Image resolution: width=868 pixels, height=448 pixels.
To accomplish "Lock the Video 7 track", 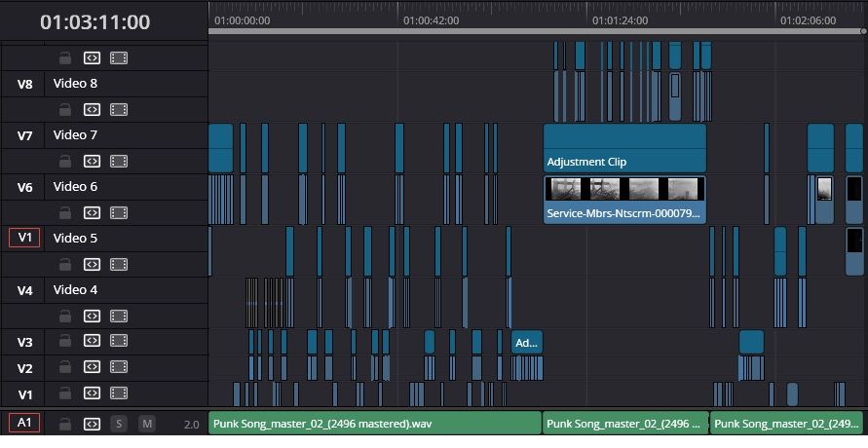I will coord(65,161).
